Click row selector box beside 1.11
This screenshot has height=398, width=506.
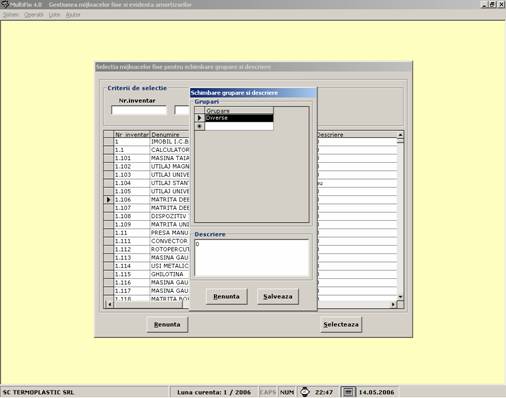click(109, 233)
